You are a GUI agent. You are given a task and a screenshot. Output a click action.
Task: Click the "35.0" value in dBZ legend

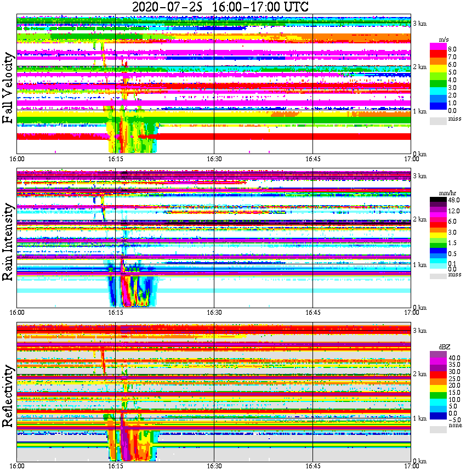click(x=454, y=365)
